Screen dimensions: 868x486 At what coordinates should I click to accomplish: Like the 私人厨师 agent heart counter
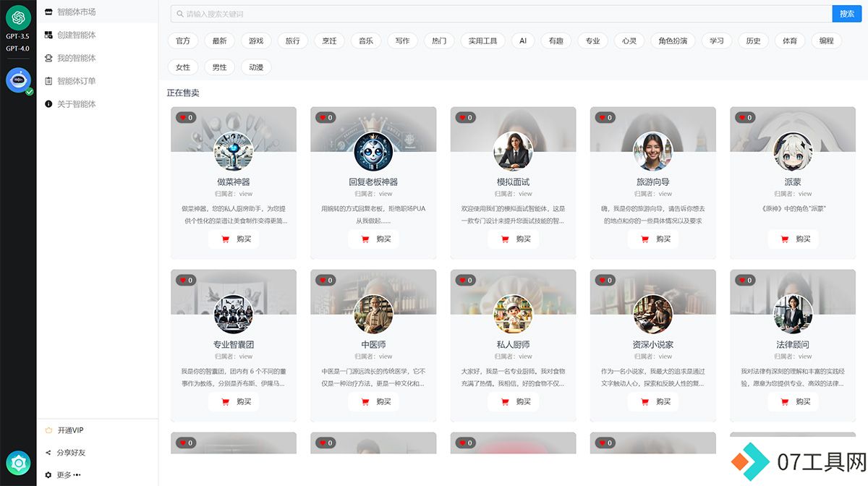point(464,280)
